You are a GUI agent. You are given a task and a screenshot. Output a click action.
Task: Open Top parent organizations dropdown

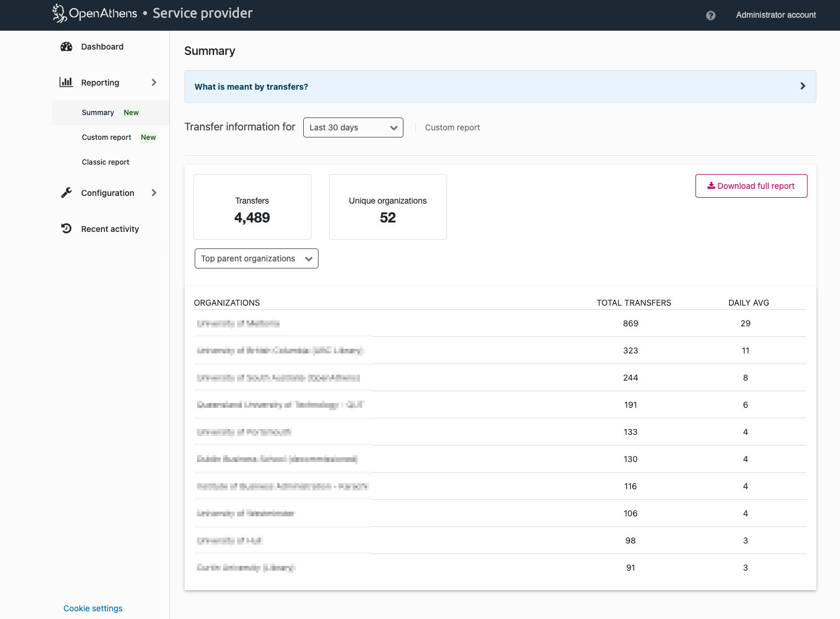tap(256, 258)
